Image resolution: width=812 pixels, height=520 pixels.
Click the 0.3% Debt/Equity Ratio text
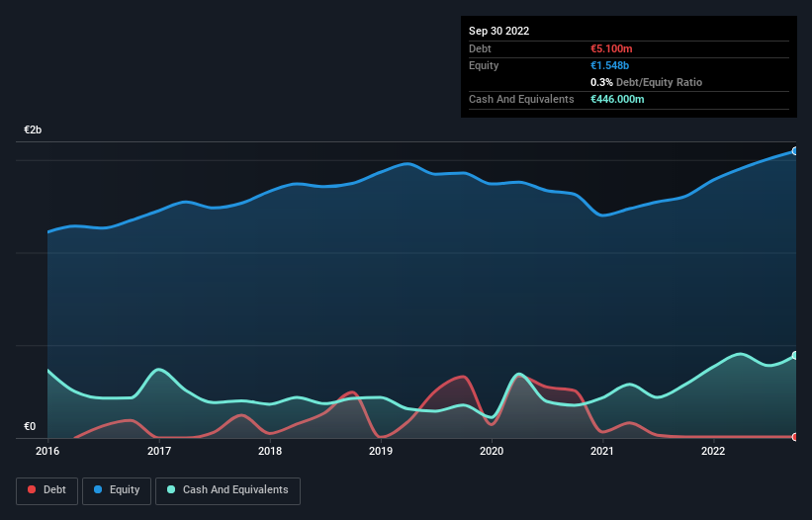pyautogui.click(x=646, y=82)
